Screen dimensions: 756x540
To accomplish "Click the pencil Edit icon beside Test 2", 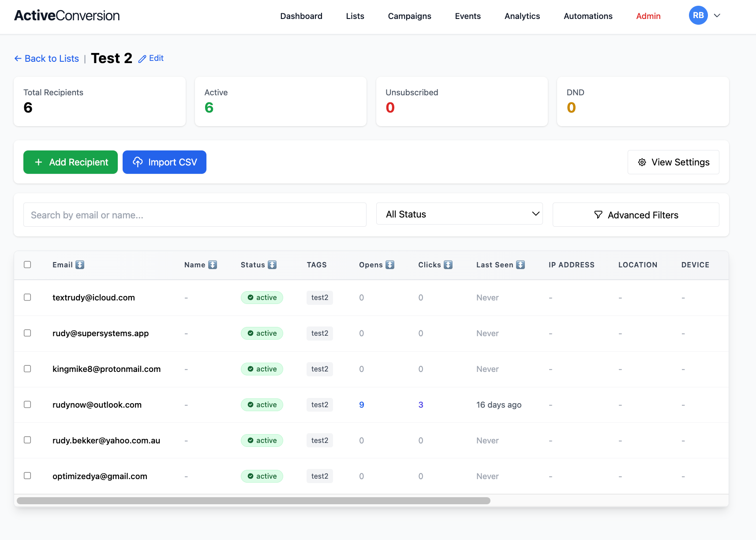I will (x=142, y=59).
